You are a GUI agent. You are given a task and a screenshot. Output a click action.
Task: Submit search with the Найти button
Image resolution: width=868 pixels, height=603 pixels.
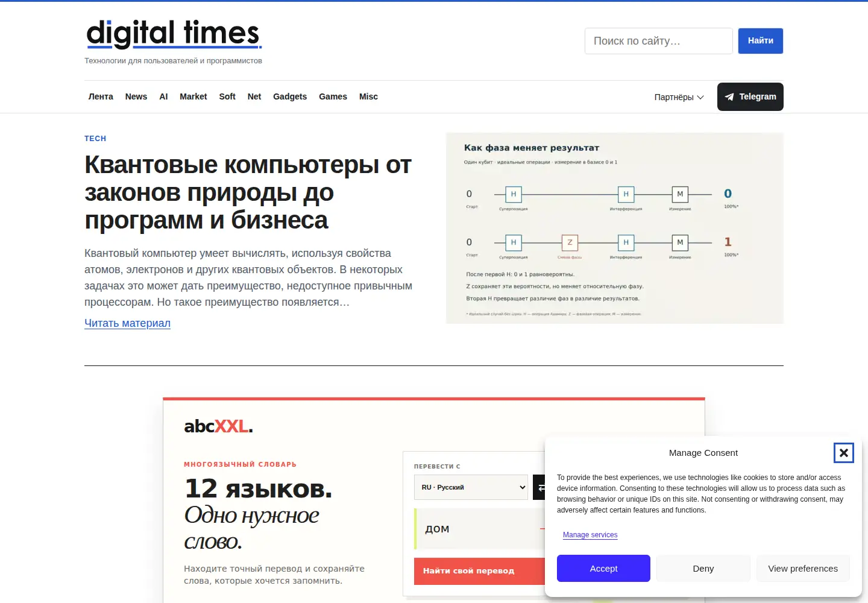(760, 41)
